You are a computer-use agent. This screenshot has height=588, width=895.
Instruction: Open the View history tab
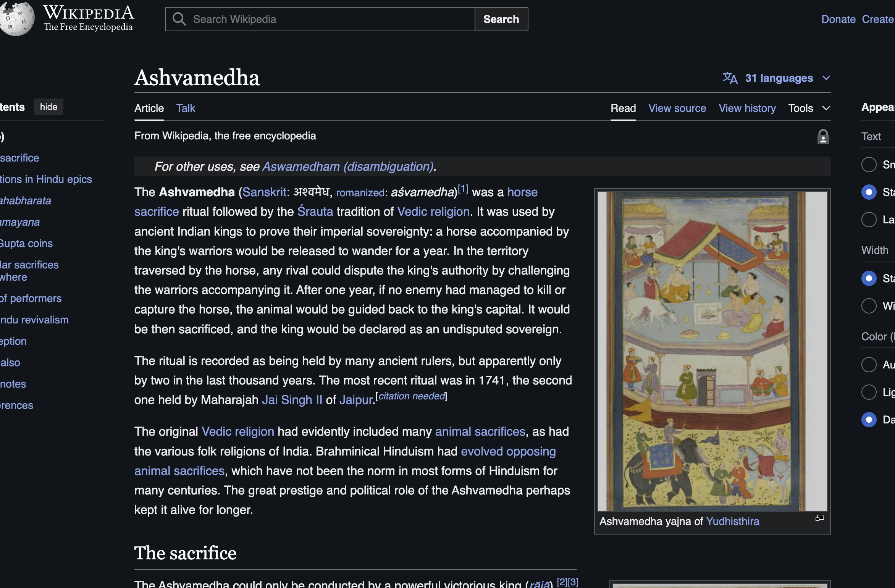(747, 108)
